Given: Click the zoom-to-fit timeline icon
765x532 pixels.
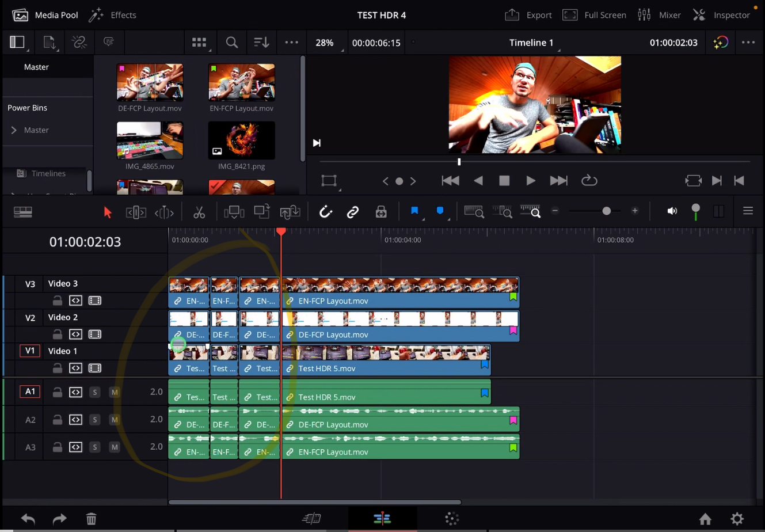Looking at the screenshot, I should coord(474,212).
